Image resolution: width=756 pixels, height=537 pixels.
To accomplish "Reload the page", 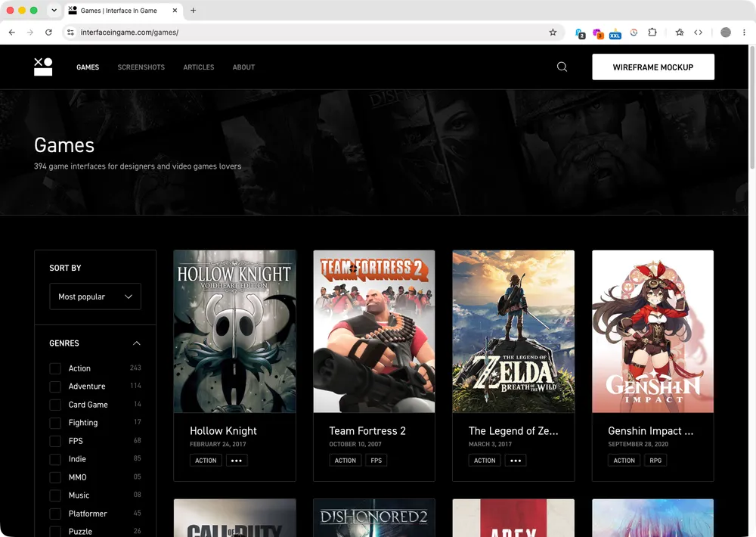I will (x=48, y=33).
